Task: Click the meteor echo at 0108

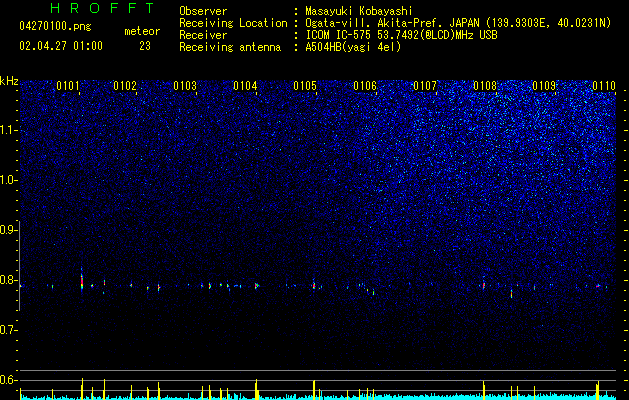Action: 484,284
